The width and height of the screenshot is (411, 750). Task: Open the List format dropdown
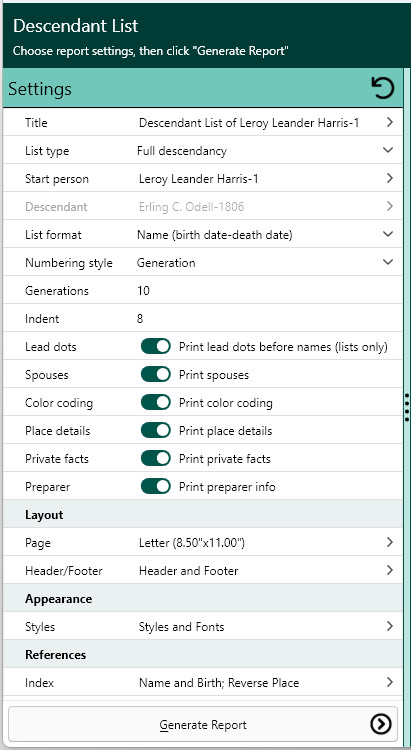point(388,234)
